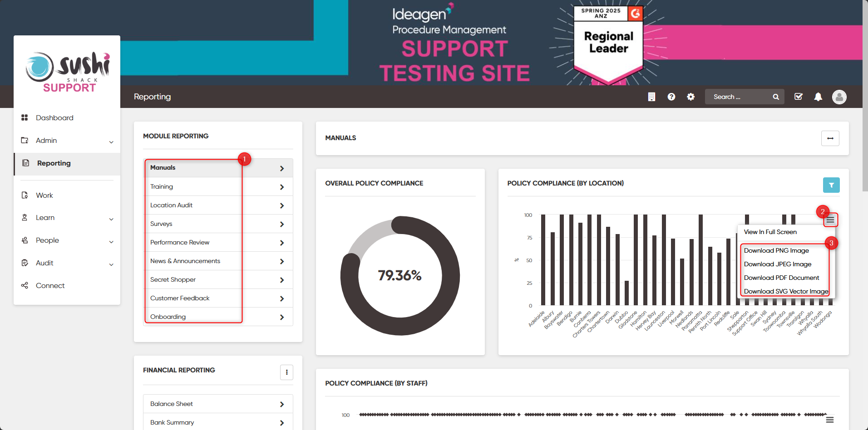Screen dimensions: 868x430
Task: Click the help question mark icon
Action: (x=671, y=97)
